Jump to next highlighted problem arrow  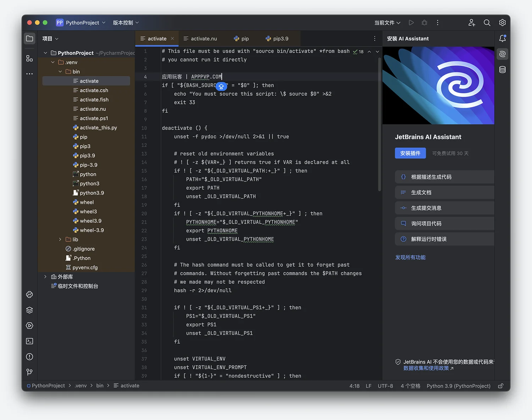[377, 51]
